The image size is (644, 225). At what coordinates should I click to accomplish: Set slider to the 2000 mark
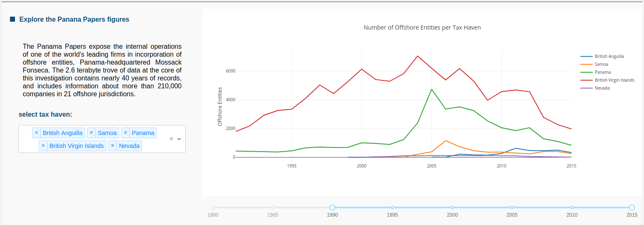point(452,207)
